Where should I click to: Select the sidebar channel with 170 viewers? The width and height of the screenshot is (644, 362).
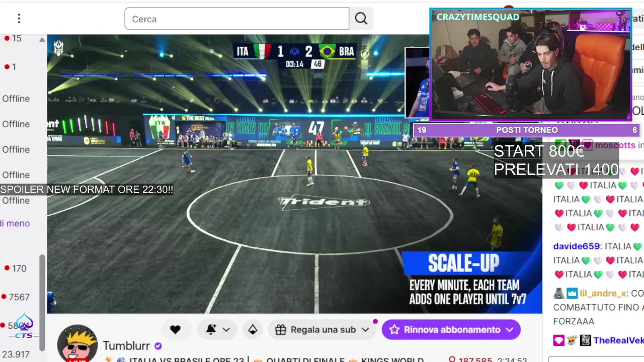pyautogui.click(x=15, y=268)
